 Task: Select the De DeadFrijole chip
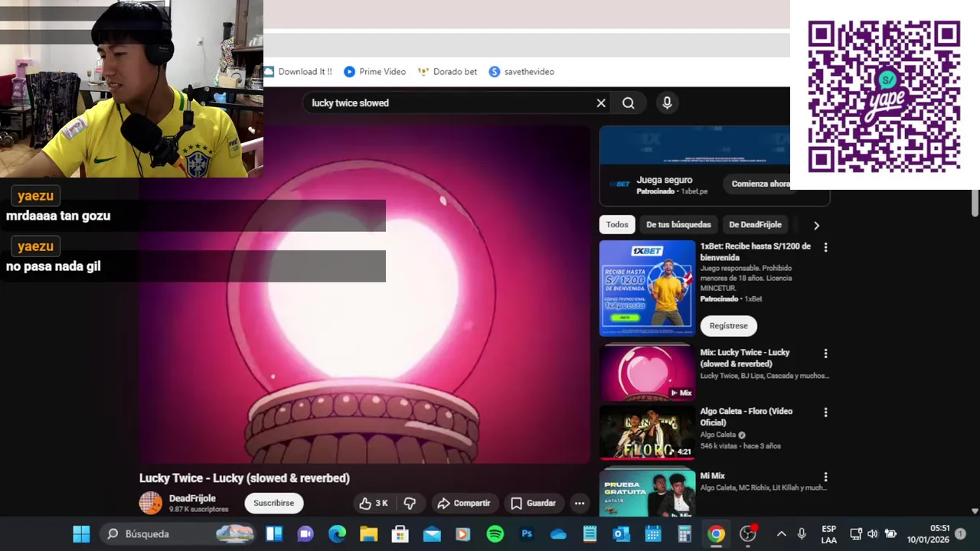(755, 225)
